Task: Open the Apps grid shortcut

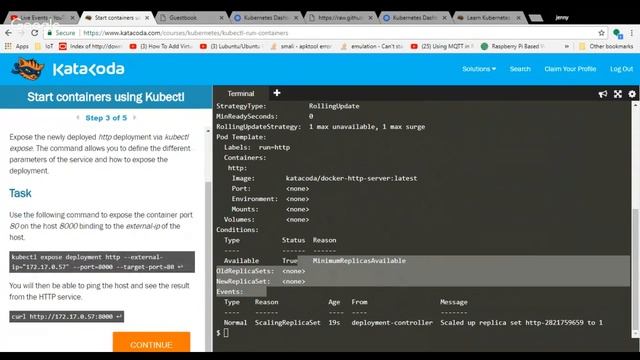Action: pyautogui.click(x=17, y=46)
